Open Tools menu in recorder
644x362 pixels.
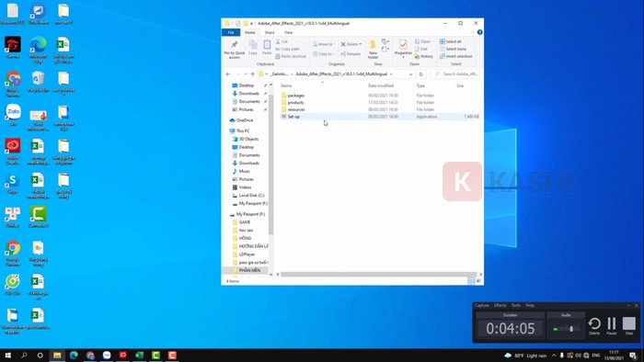516,305
